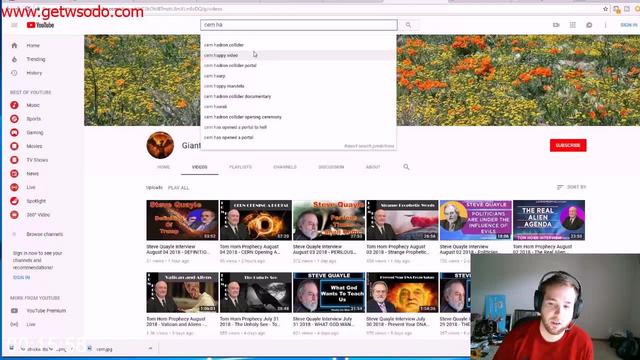Bookmark page with the star icon
640x360 pixels.
(x=605, y=9)
